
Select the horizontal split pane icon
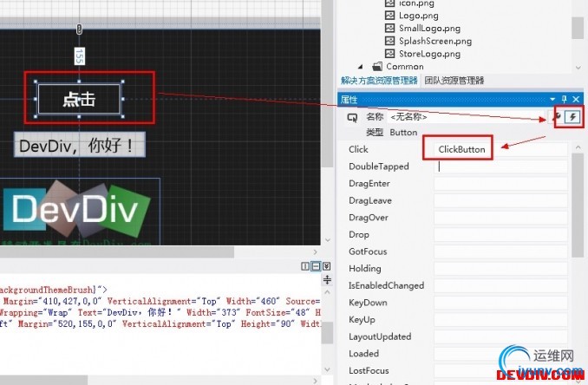[x=316, y=266]
